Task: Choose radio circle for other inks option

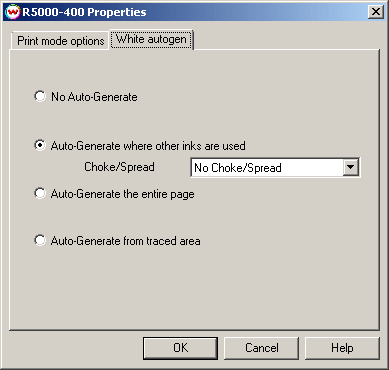Action: 40,145
